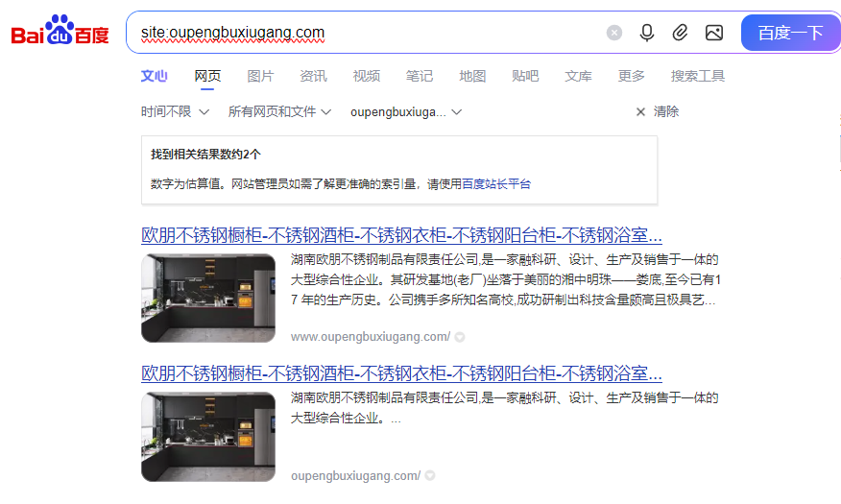Image resolution: width=841 pixels, height=504 pixels.
Task: Open the oupengbuxiuga... site filter dropdown
Action: (x=406, y=112)
